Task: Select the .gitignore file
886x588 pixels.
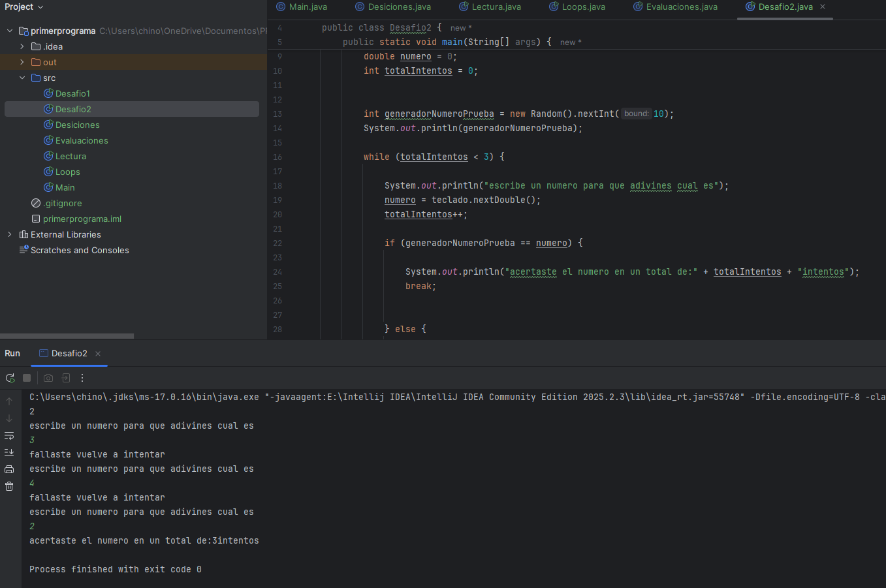Action: tap(63, 203)
